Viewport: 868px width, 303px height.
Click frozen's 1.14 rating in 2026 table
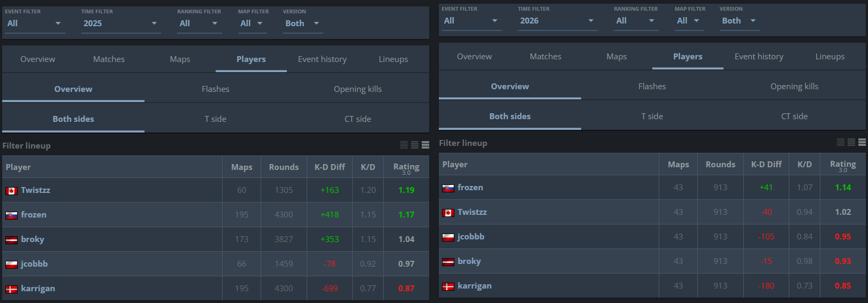pyautogui.click(x=843, y=188)
